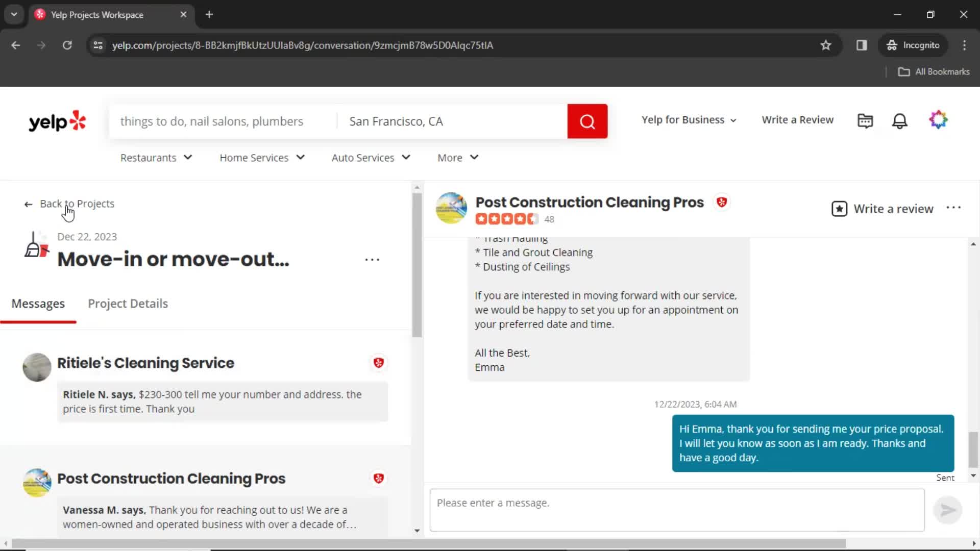Image resolution: width=980 pixels, height=551 pixels.
Task: Click the star rating in conversation header
Action: point(507,219)
